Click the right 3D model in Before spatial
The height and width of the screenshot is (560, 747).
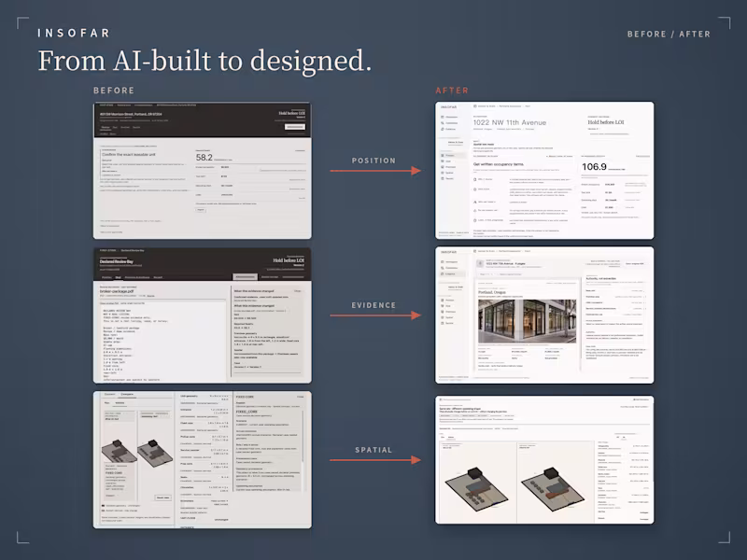[155, 453]
